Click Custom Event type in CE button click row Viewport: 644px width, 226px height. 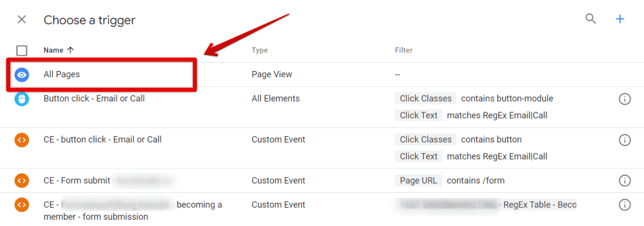[x=279, y=139]
